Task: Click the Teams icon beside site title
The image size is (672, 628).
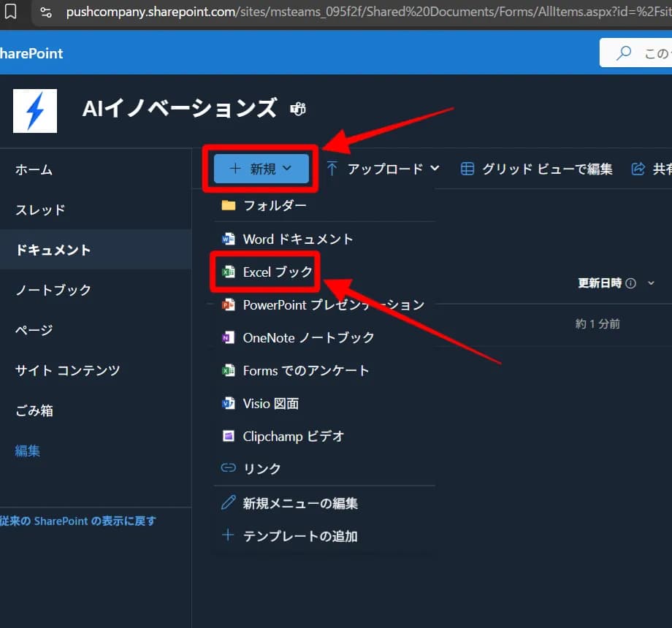Action: tap(298, 110)
